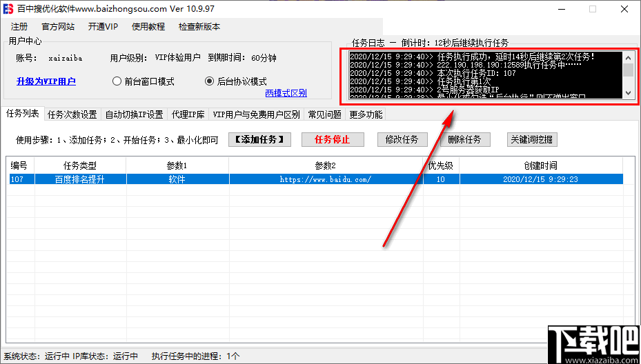Click the 【添加任务】 button
The height and width of the screenshot is (364, 641).
point(259,140)
